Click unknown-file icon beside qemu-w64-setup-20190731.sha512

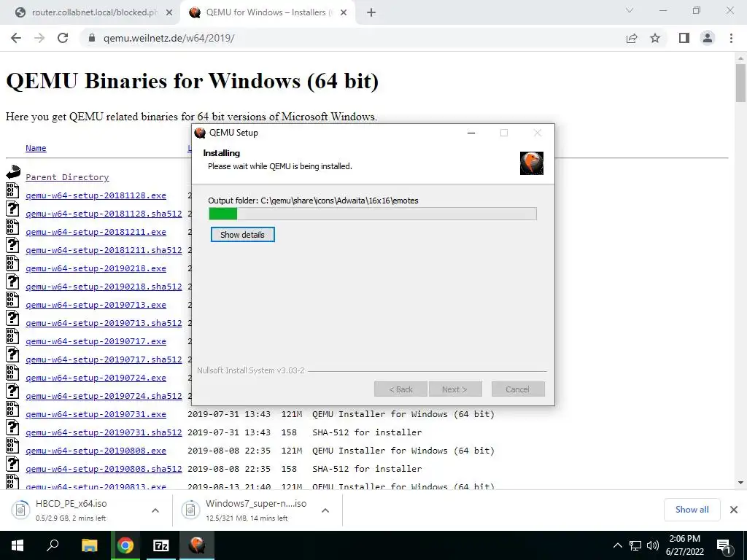pyautogui.click(x=12, y=427)
